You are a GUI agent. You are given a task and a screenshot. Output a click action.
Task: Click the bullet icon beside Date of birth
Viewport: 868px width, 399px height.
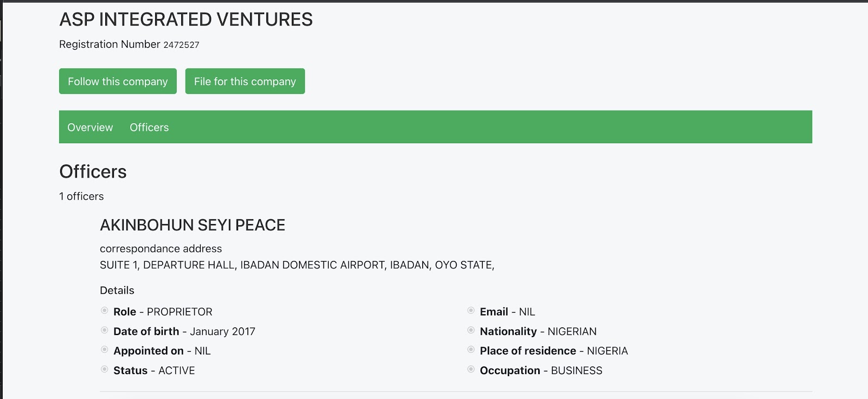tap(105, 330)
